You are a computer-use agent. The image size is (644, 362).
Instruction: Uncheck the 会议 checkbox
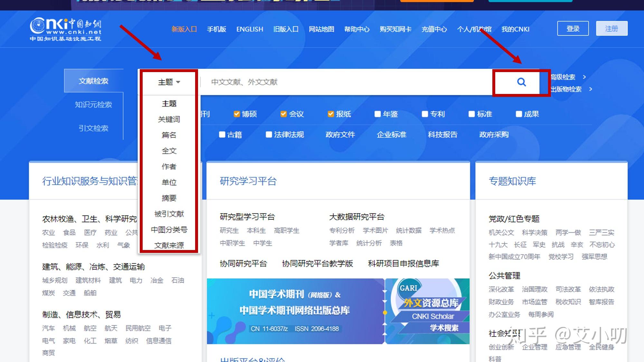pos(284,114)
